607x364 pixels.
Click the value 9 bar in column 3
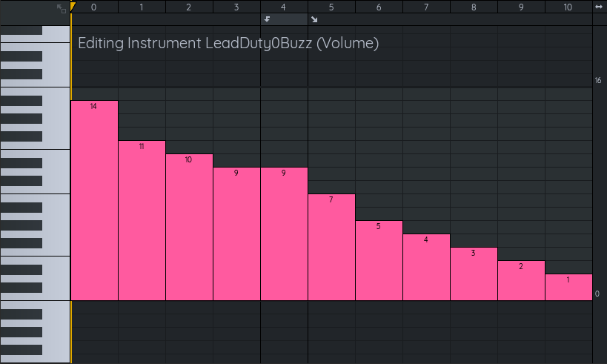[236, 234]
